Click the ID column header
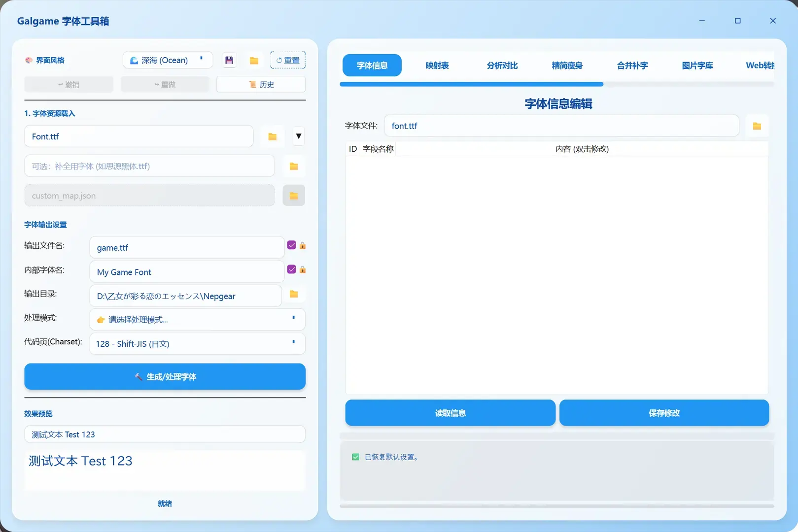The width and height of the screenshot is (798, 532). (353, 149)
